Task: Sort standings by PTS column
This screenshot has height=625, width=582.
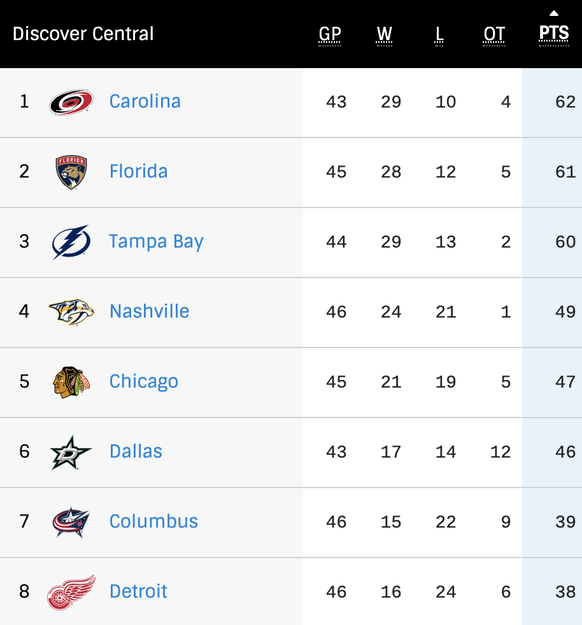Action: click(554, 33)
